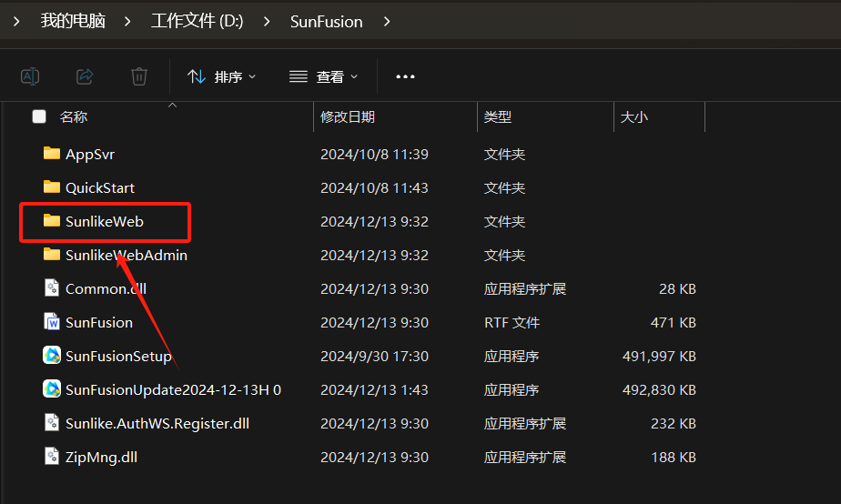The image size is (841, 504).
Task: Toggle the select-all checkbox in header
Action: point(39,116)
